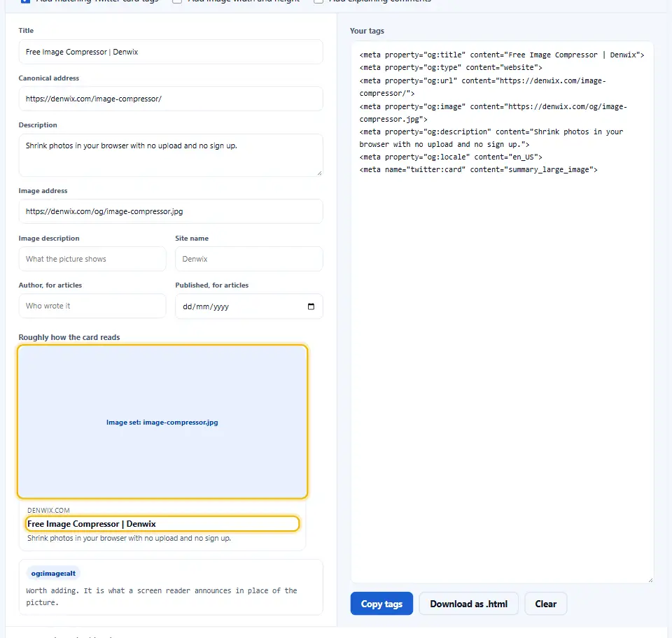Focus the Canonical address field
Viewport: 672px width, 638px height.
(171, 99)
